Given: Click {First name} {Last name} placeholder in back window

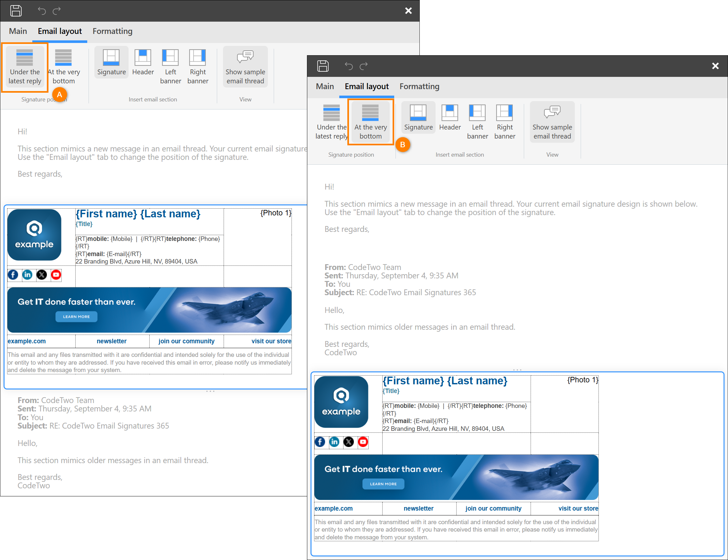Looking at the screenshot, I should (138, 214).
